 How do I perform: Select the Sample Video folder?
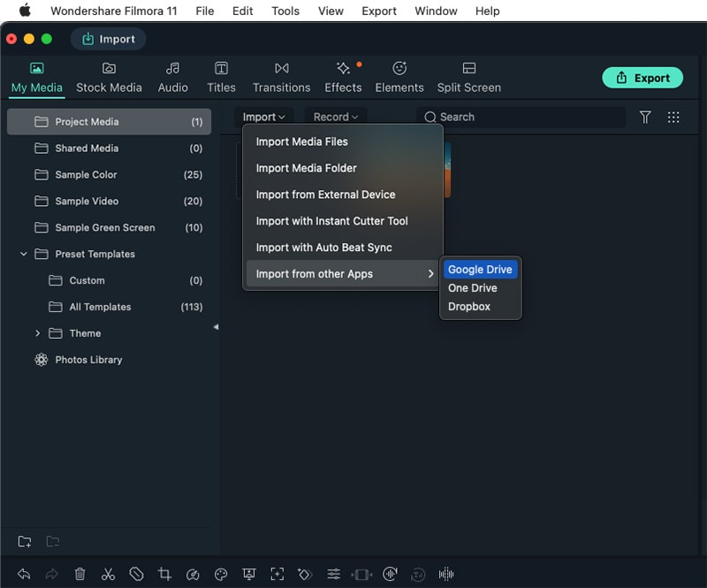(x=109, y=201)
